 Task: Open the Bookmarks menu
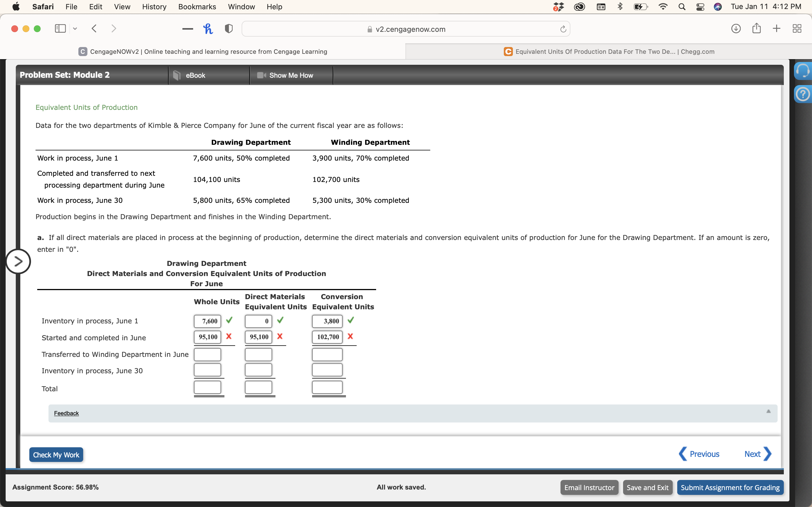click(197, 7)
